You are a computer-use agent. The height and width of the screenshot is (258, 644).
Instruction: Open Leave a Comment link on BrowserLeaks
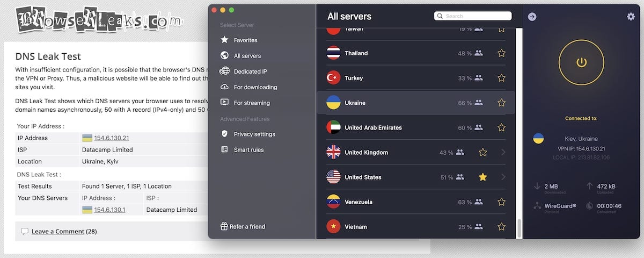[58, 232]
